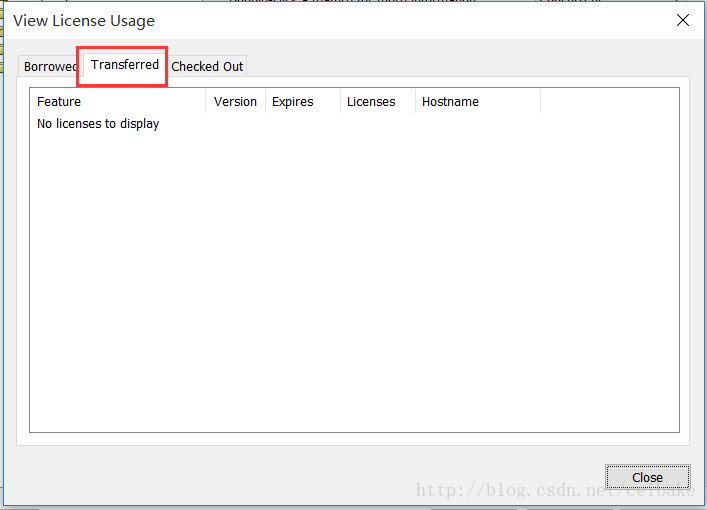The height and width of the screenshot is (510, 707).
Task: Sort by the Expires column header
Action: tap(303, 101)
